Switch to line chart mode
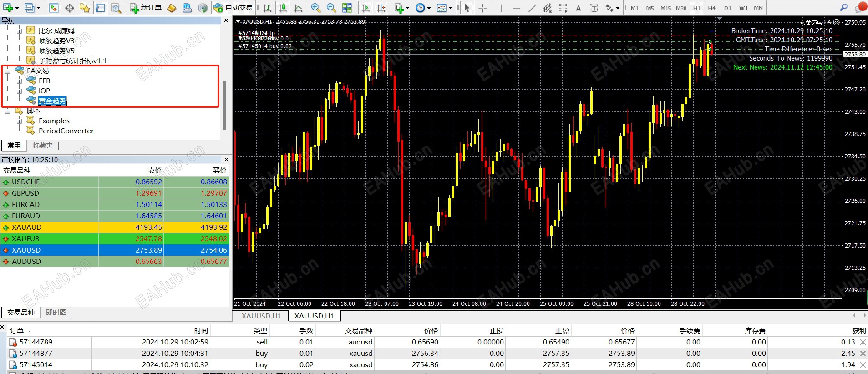Viewport: 868px width, 374px height. [298, 8]
